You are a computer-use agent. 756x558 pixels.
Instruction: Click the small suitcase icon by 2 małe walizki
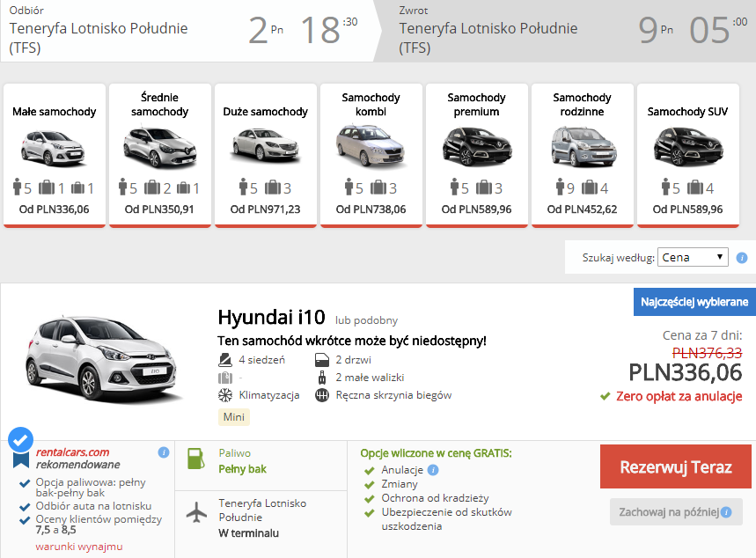[322, 378]
